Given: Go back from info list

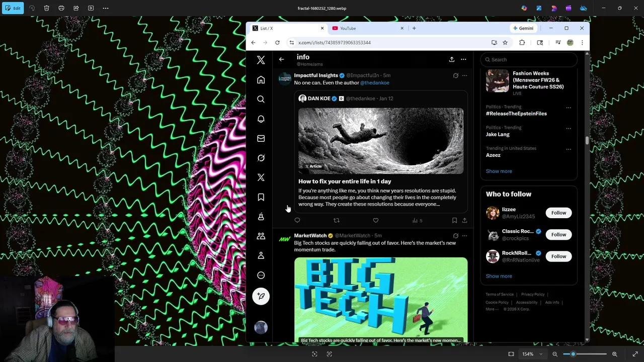Looking at the screenshot, I should [281, 59].
